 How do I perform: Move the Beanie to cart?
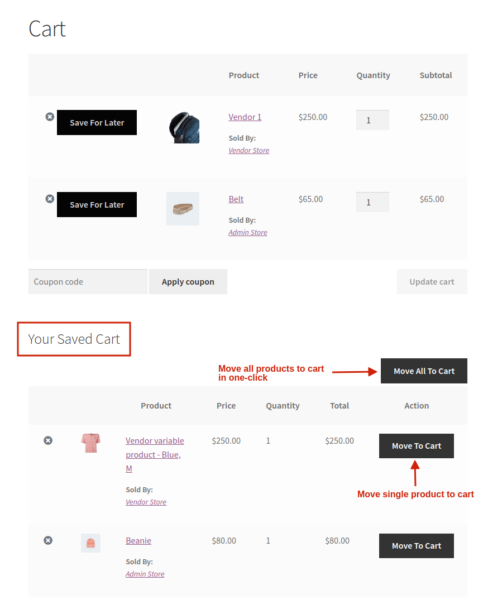pos(416,546)
